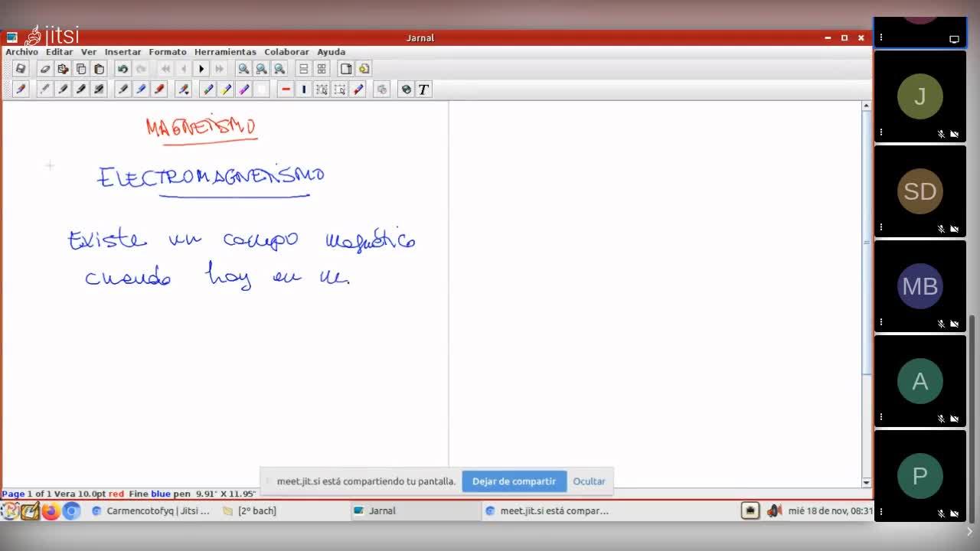980x551 pixels.
Task: Switch to continuous single-column page view icon
Action: point(304,69)
